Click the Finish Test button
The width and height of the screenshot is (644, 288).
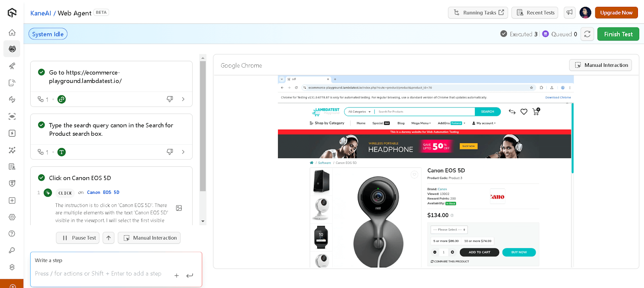618,34
